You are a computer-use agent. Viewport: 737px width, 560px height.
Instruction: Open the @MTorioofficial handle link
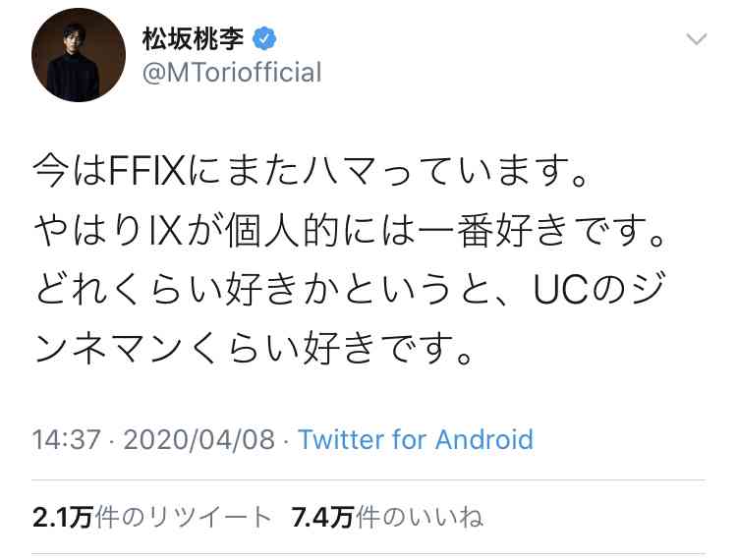pyautogui.click(x=232, y=73)
